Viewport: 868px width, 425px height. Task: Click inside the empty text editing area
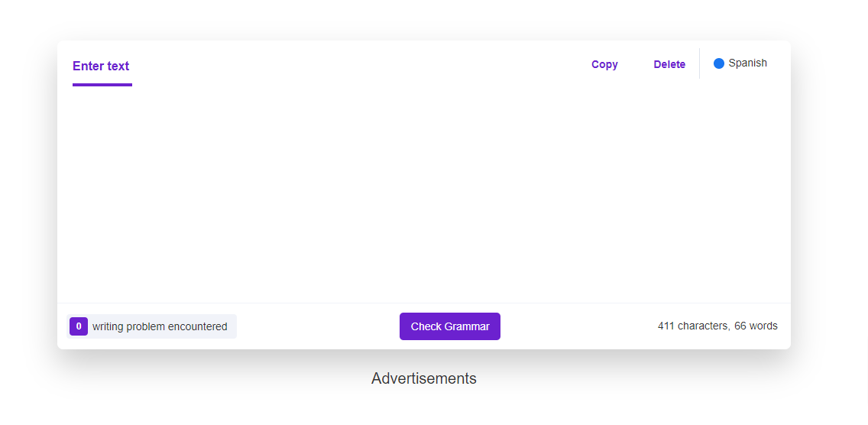[424, 194]
